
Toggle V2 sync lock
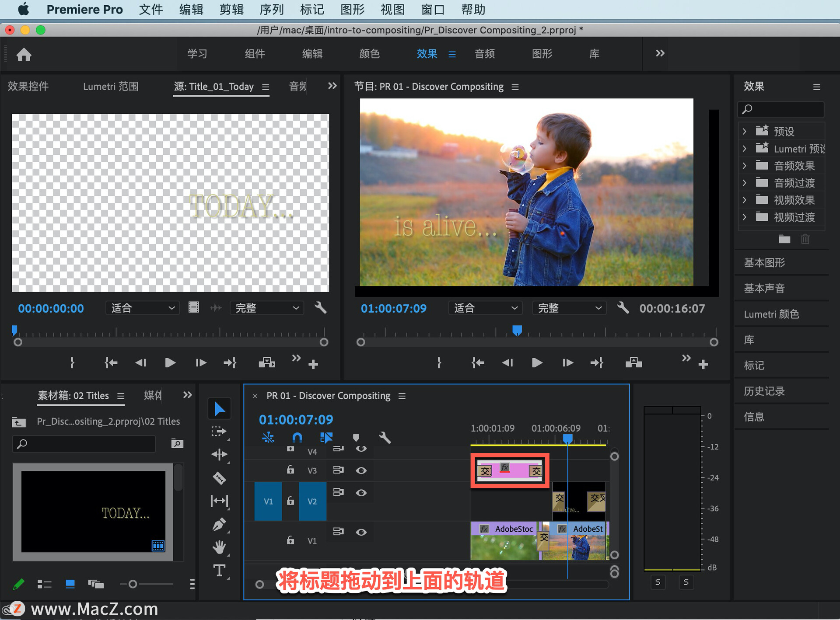click(x=338, y=492)
